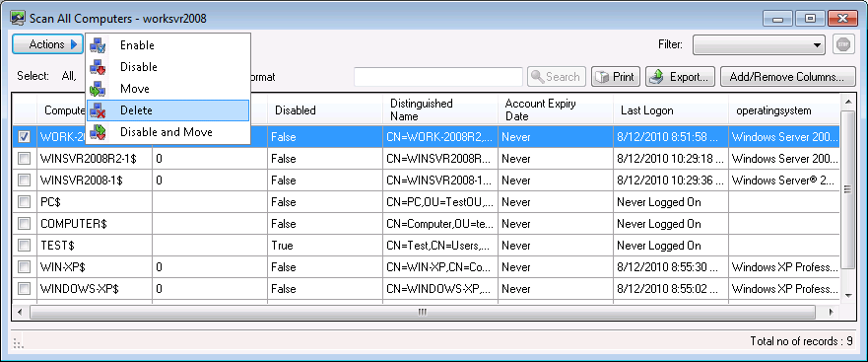Click the Select All link
The height and width of the screenshot is (362, 868).
coord(69,77)
